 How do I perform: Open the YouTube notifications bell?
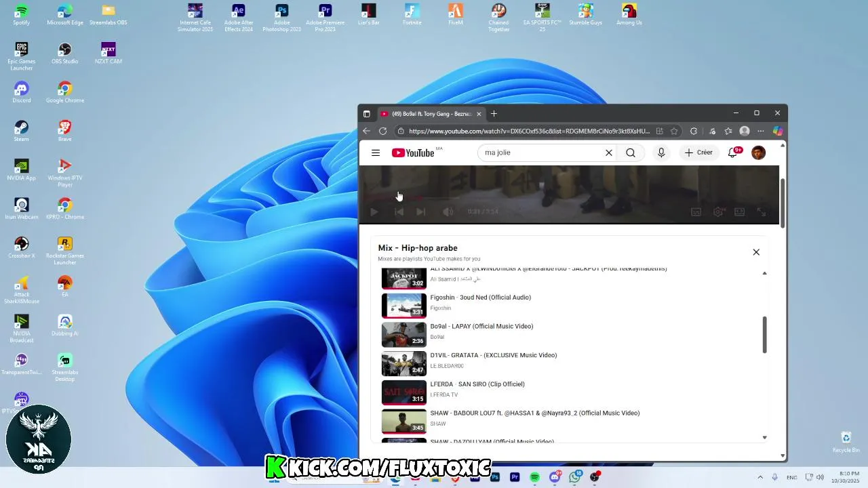(732, 152)
